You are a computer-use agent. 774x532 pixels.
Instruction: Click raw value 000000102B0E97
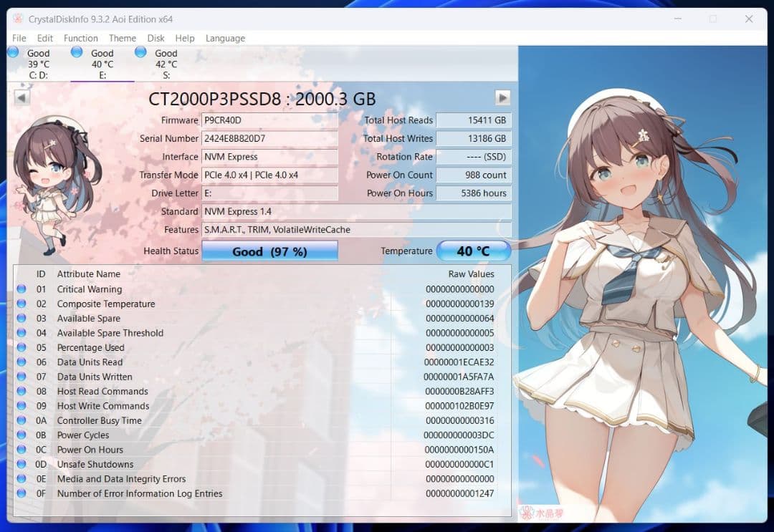[x=459, y=406]
